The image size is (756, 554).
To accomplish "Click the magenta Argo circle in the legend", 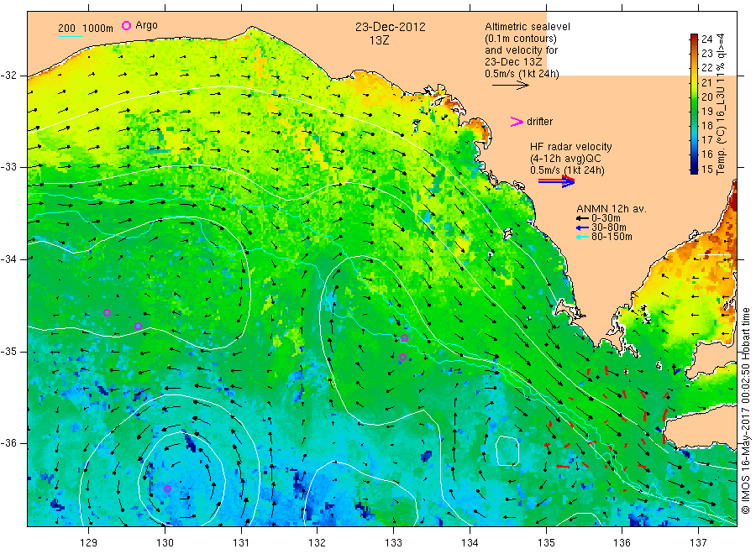I will click(x=126, y=25).
